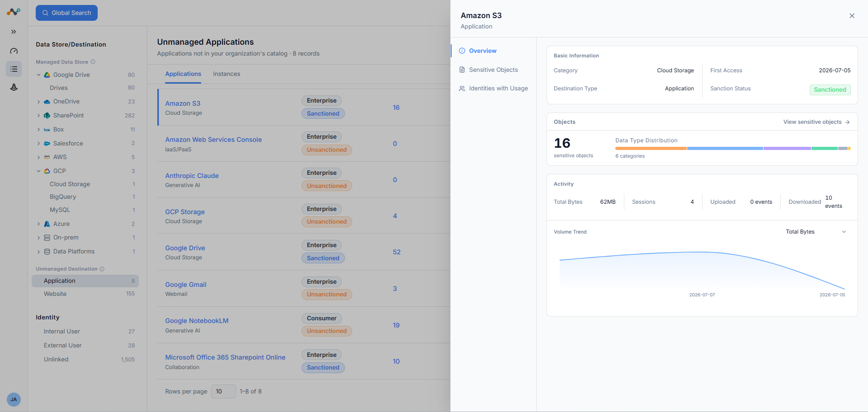
Task: Open the Total Bytes volume trend dropdown
Action: (816, 232)
